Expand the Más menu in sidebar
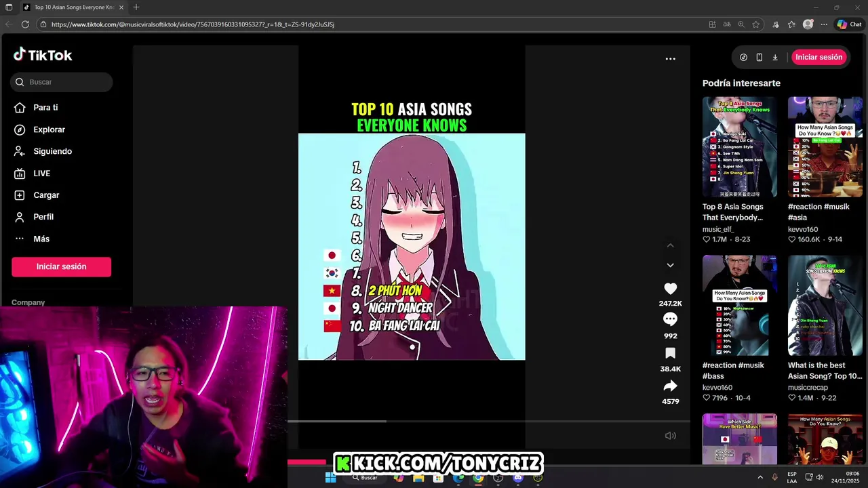Viewport: 868px width, 488px height. [x=32, y=239]
